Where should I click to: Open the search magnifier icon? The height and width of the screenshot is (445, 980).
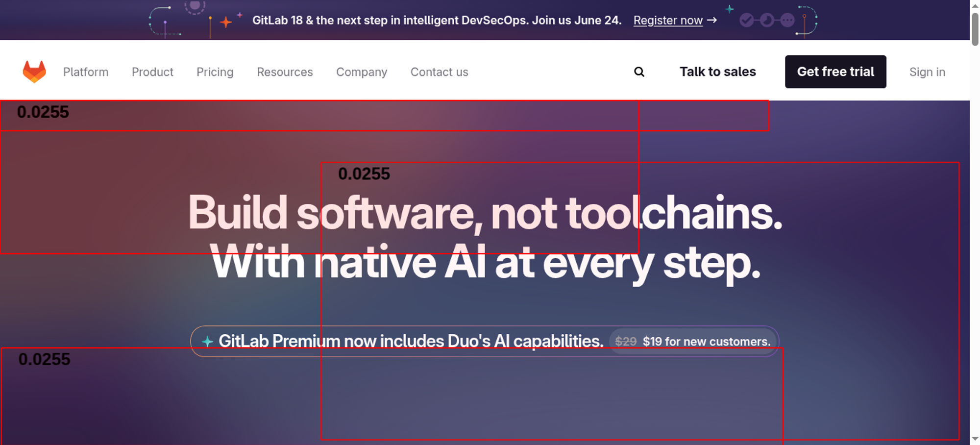click(x=639, y=72)
